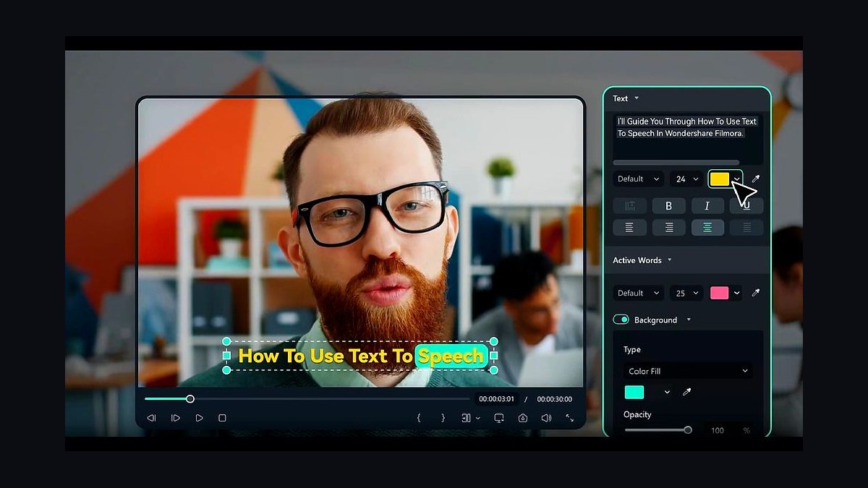Viewport: 868px width, 488px height.
Task: Toggle the Background switch
Action: pos(621,320)
